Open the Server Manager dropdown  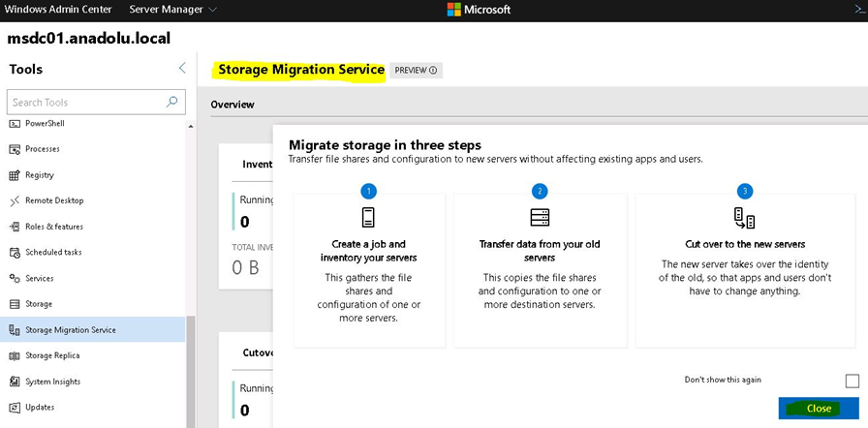coord(172,10)
